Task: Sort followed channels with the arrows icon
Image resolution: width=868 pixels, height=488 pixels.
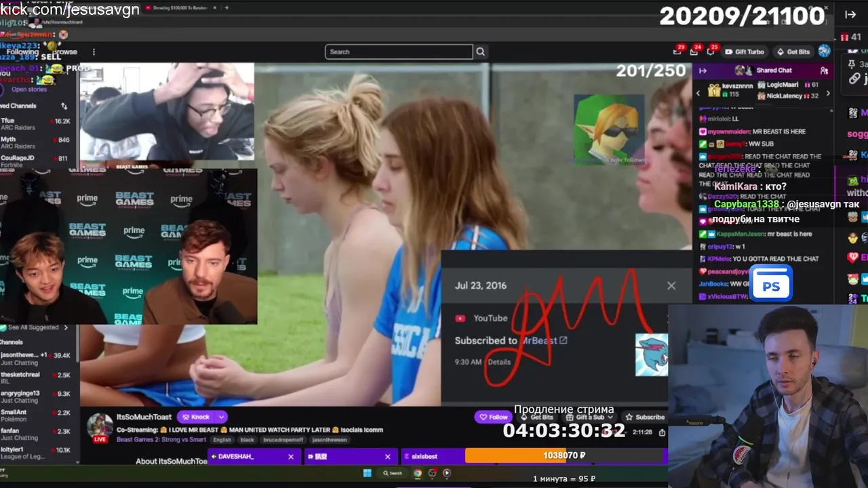Action: coord(64,106)
